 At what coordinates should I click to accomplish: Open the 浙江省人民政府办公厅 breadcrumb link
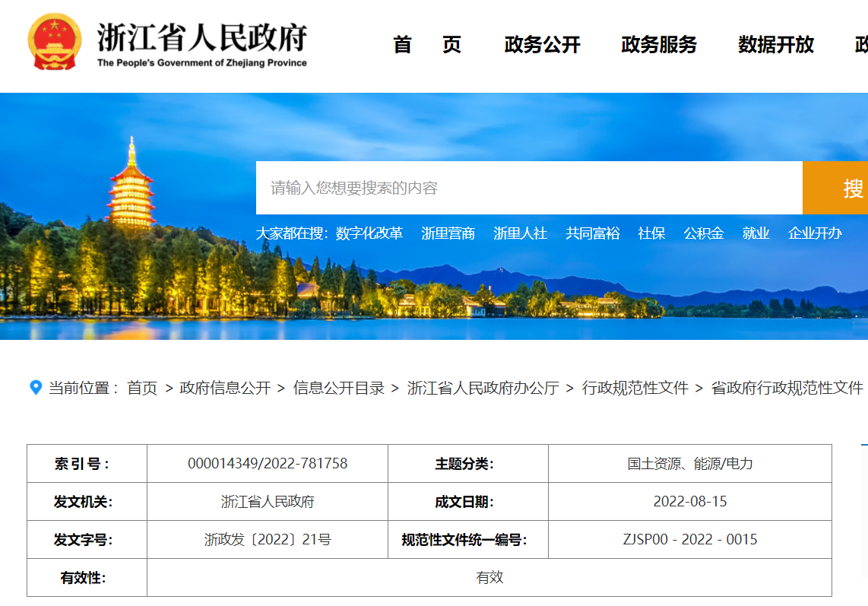(483, 388)
